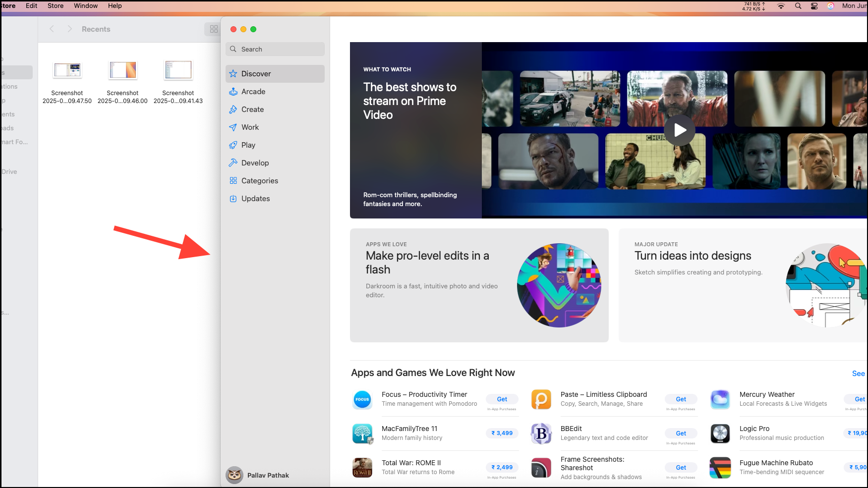Image resolution: width=868 pixels, height=488 pixels.
Task: Zoom the App Store window with green button
Action: tap(253, 29)
